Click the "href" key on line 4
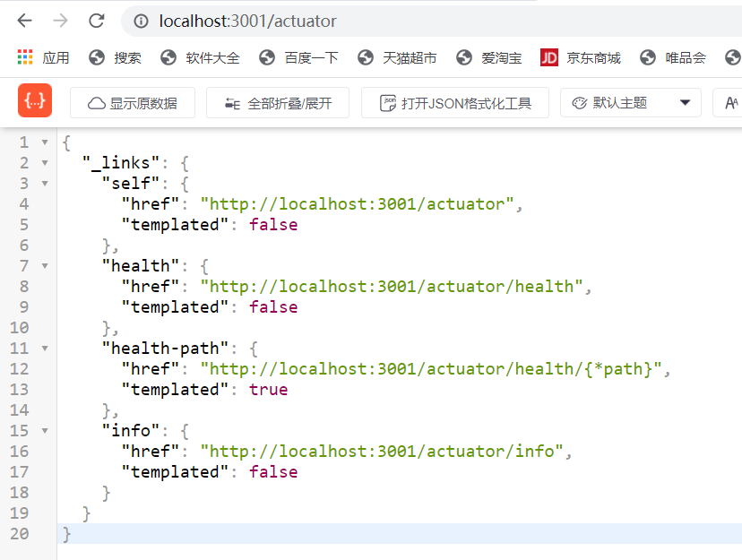Image resolution: width=742 pixels, height=560 pixels. point(151,204)
